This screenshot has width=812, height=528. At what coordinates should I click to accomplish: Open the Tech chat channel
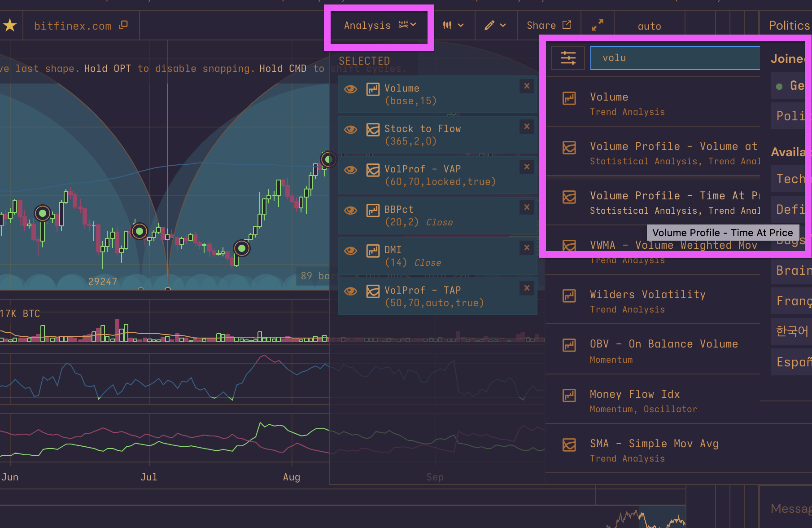791,179
